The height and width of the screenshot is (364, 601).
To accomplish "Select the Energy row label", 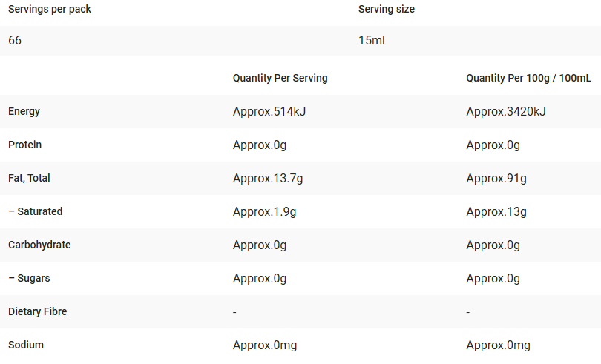I will tap(24, 112).
